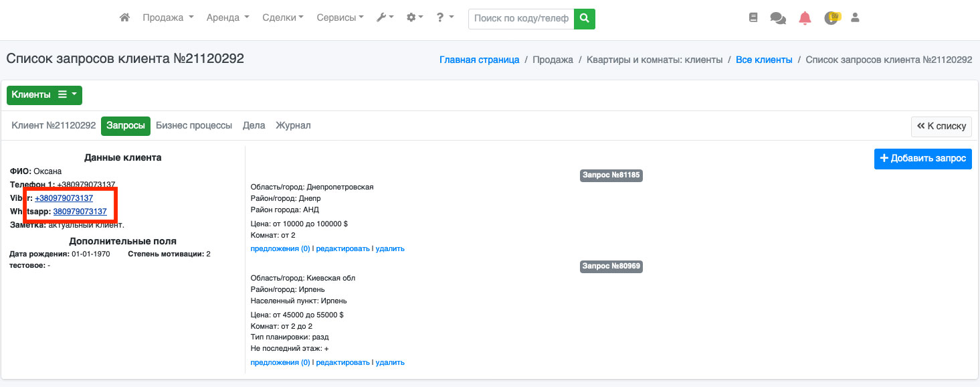The width and height of the screenshot is (980, 387).
Task: Open the green Клиенты dropdown button
Action: (x=44, y=95)
